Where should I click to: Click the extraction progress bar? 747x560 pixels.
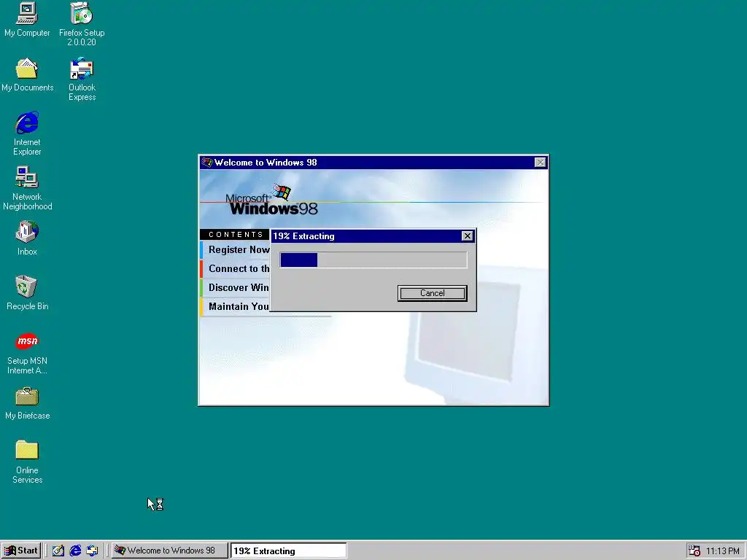(373, 260)
